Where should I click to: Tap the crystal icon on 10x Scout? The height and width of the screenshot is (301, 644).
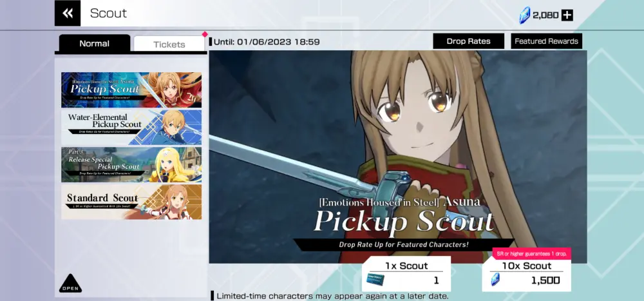(x=495, y=280)
